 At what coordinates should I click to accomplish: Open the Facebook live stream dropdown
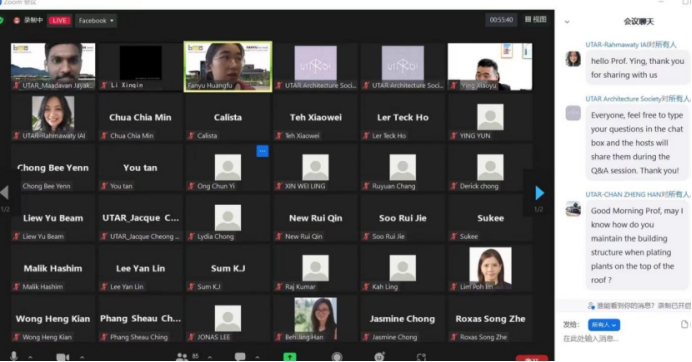96,20
